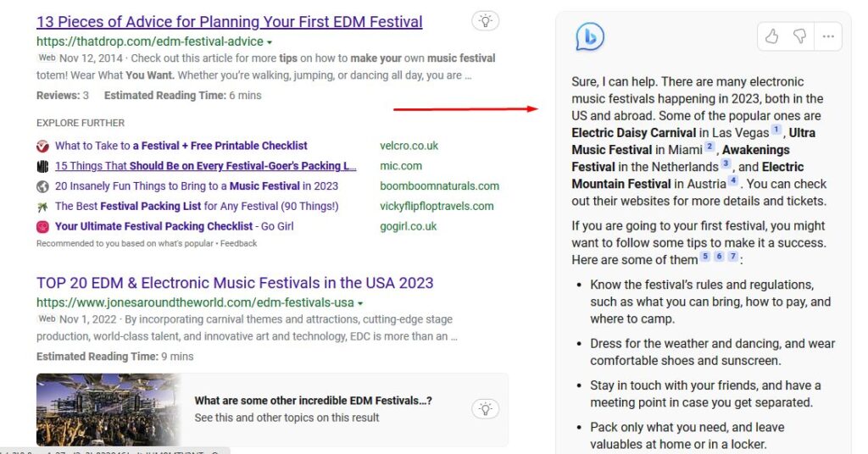The width and height of the screenshot is (868, 454).
Task: Expand dropdown arrow next to thatdrop.com URL
Action: pos(270,42)
